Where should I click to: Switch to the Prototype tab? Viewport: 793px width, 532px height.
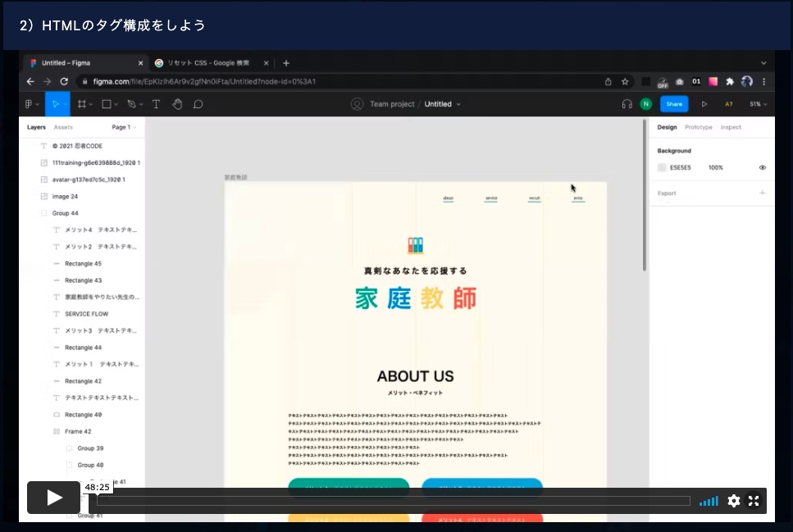pos(699,127)
